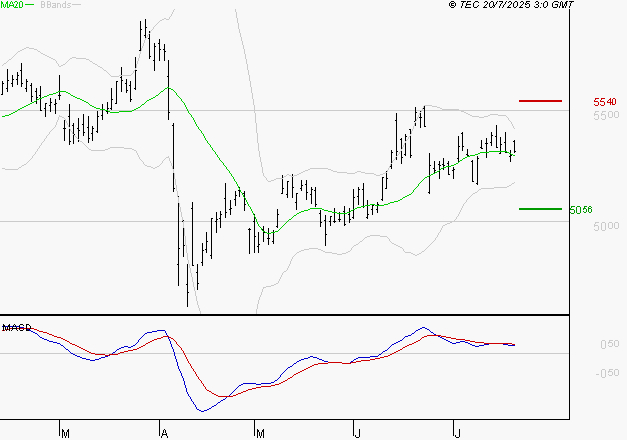Click the A month marker on axis

pos(164,433)
